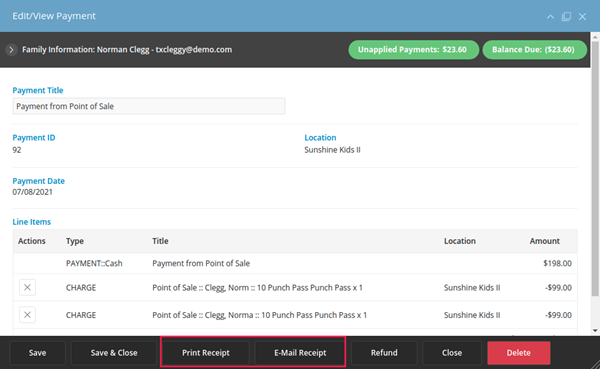Click the Location column header in Line Items
Image resolution: width=600 pixels, height=369 pixels.
(460, 241)
